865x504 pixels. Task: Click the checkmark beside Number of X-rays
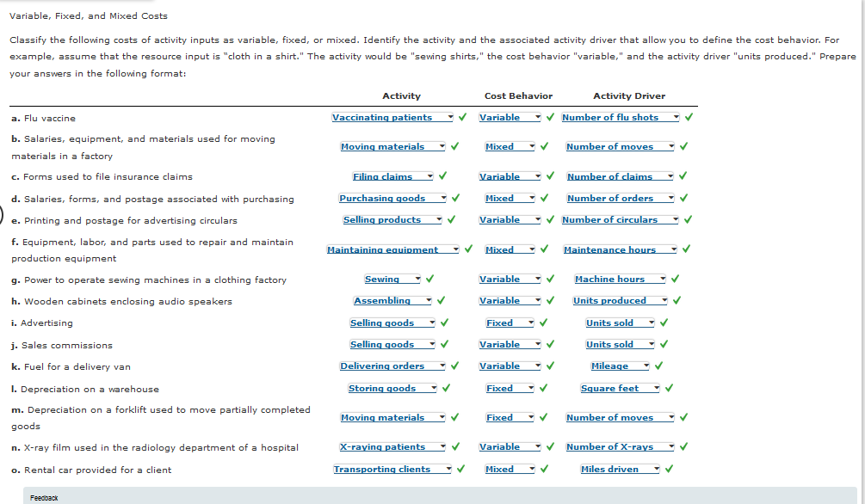[x=683, y=446]
